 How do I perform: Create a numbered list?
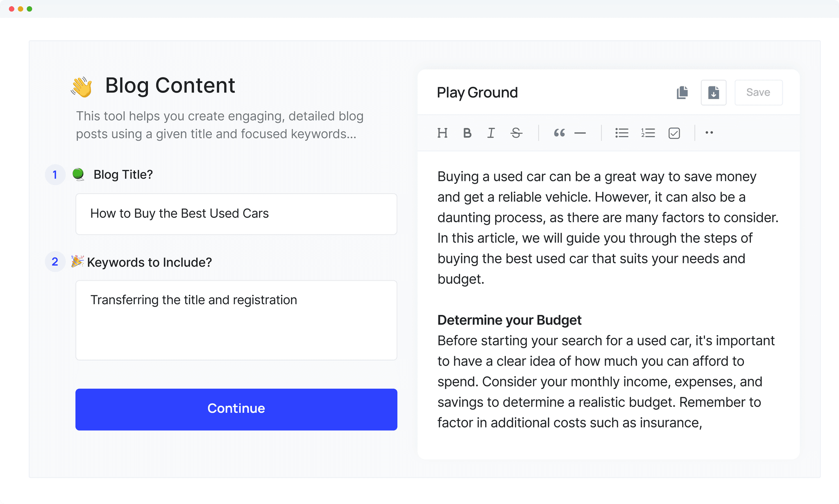(x=648, y=133)
